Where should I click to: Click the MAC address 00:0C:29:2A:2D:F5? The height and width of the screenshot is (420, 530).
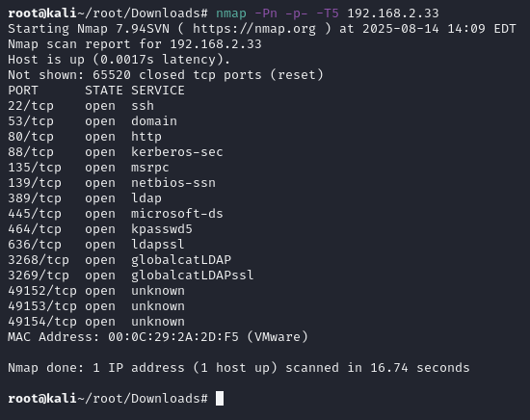pos(173,337)
